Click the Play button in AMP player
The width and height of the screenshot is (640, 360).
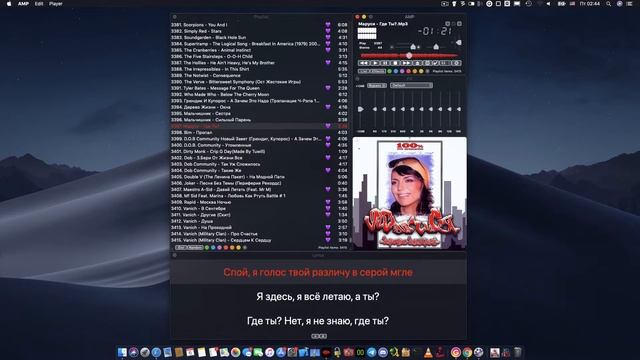click(375, 63)
